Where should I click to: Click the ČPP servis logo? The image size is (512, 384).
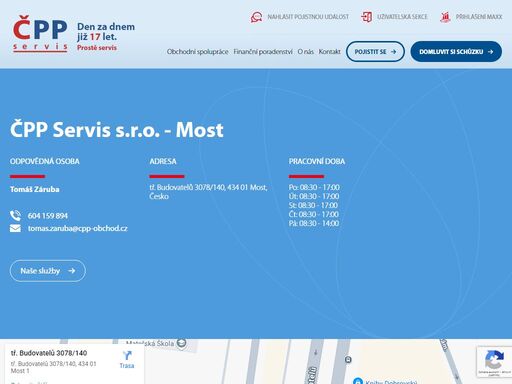tap(41, 33)
